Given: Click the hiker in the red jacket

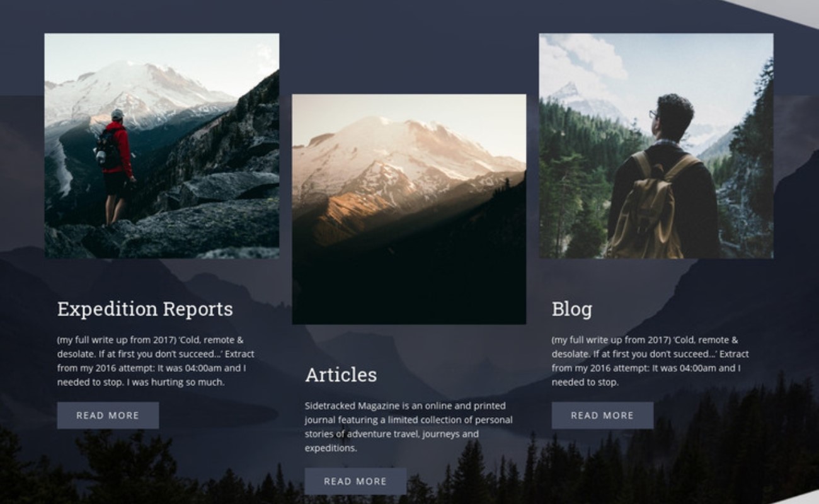Looking at the screenshot, I should [x=116, y=167].
